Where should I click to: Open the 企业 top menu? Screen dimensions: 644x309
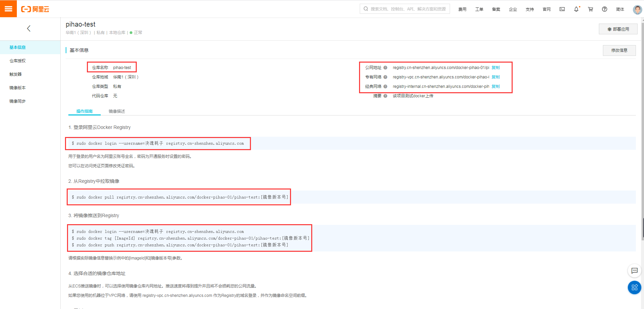tap(513, 9)
